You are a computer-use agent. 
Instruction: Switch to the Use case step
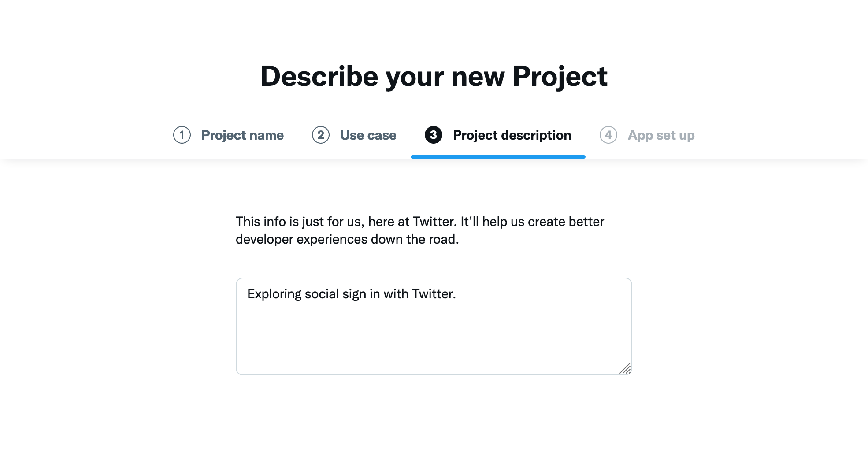367,135
